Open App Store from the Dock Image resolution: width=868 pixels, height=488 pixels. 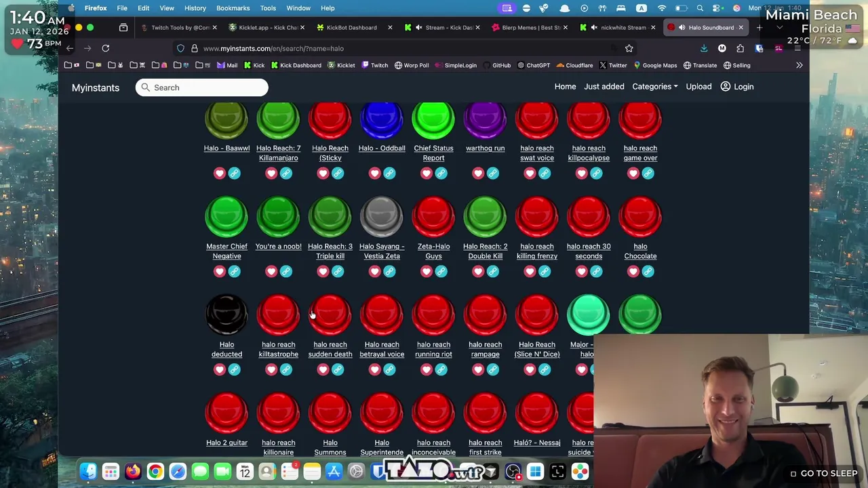(334, 472)
